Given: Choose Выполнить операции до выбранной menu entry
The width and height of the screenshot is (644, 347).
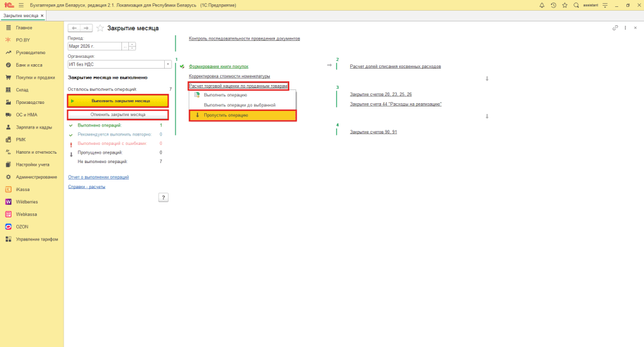Looking at the screenshot, I should coord(240,105).
